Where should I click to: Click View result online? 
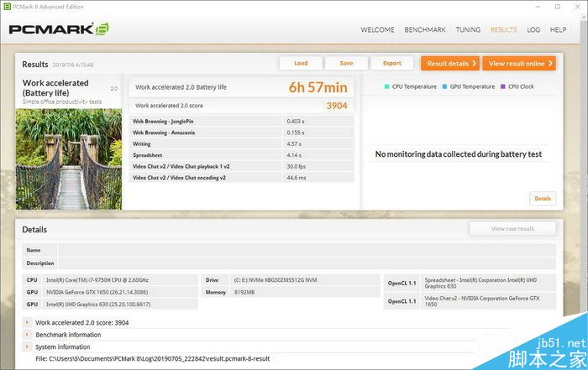point(518,63)
